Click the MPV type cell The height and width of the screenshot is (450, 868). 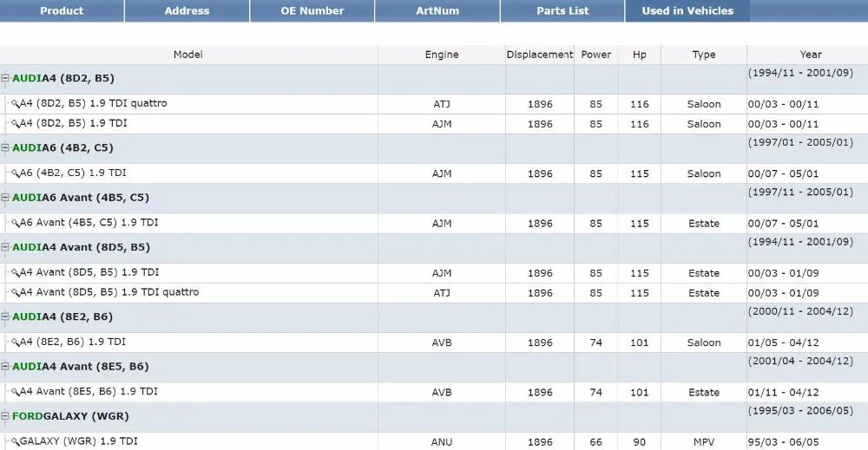704,442
